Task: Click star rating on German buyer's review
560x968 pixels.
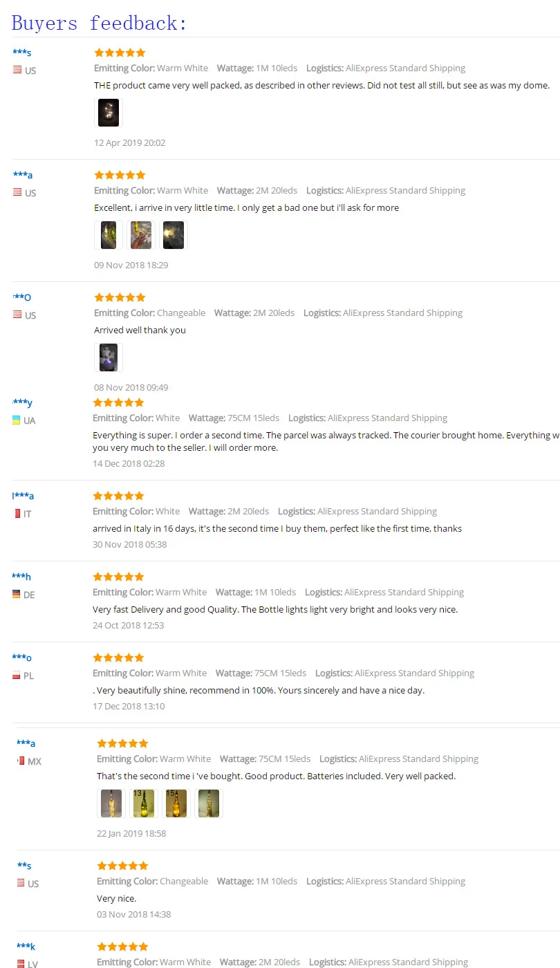Action: [x=118, y=577]
